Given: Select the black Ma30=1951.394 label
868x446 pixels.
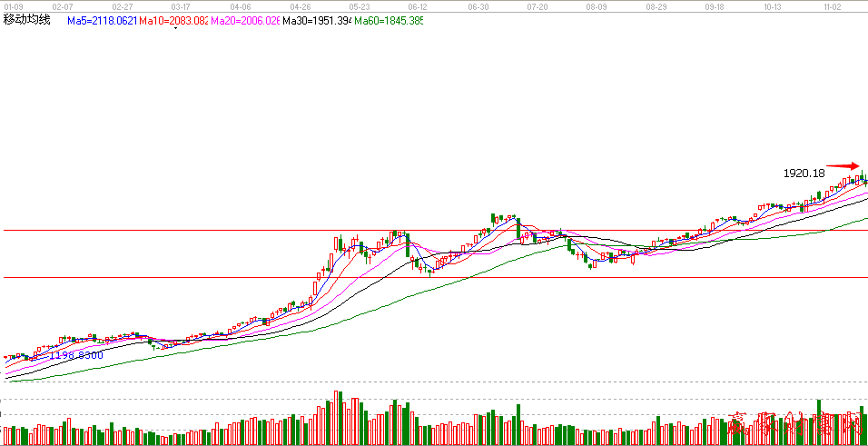Looking at the screenshot, I should tap(315, 20).
